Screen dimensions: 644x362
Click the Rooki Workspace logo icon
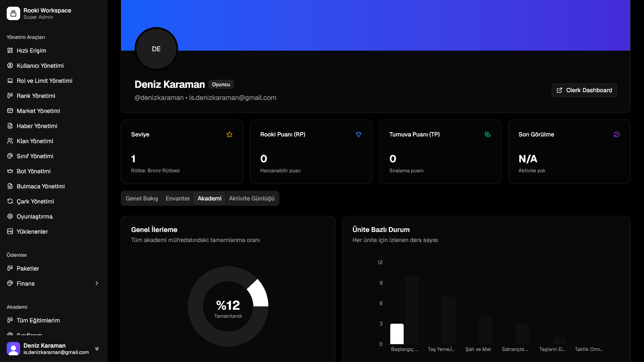tap(13, 13)
